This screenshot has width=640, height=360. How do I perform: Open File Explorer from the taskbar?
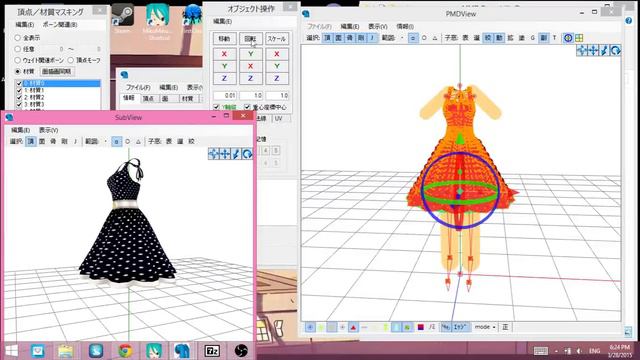coord(65,351)
